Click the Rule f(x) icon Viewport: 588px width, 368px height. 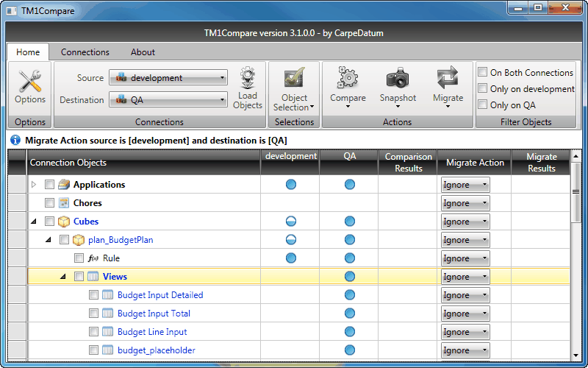93,258
